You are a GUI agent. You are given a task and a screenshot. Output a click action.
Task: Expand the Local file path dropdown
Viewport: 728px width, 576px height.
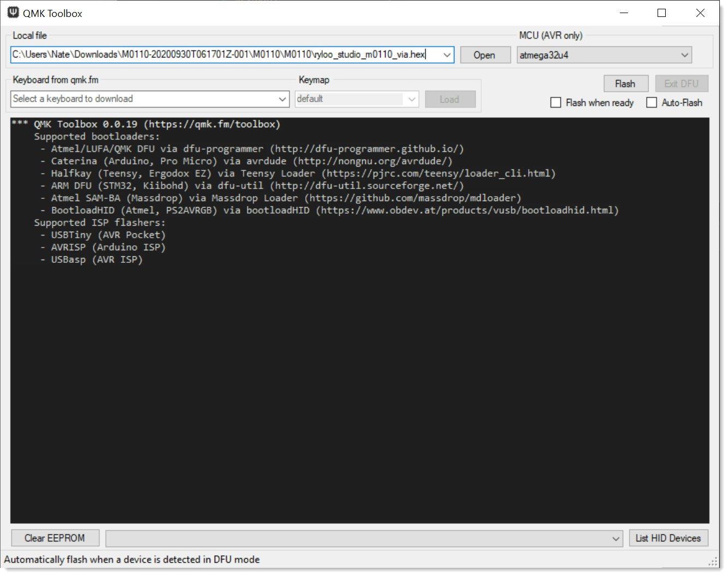point(447,55)
